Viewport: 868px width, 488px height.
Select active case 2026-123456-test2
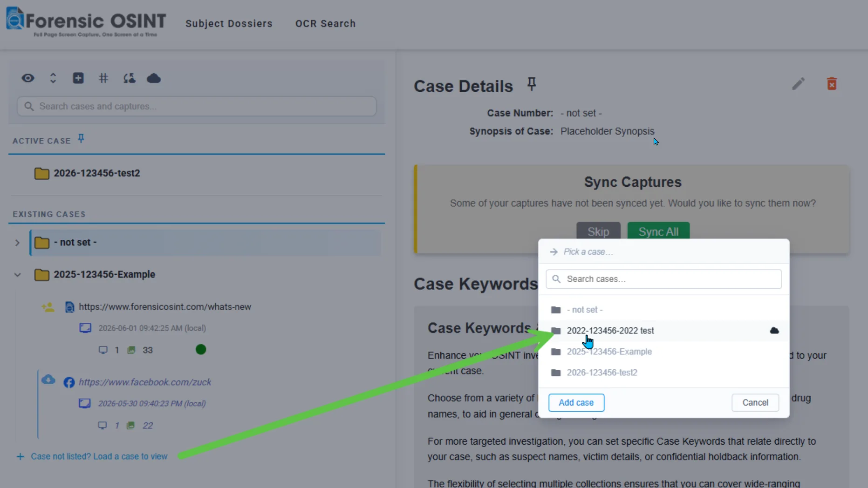96,173
